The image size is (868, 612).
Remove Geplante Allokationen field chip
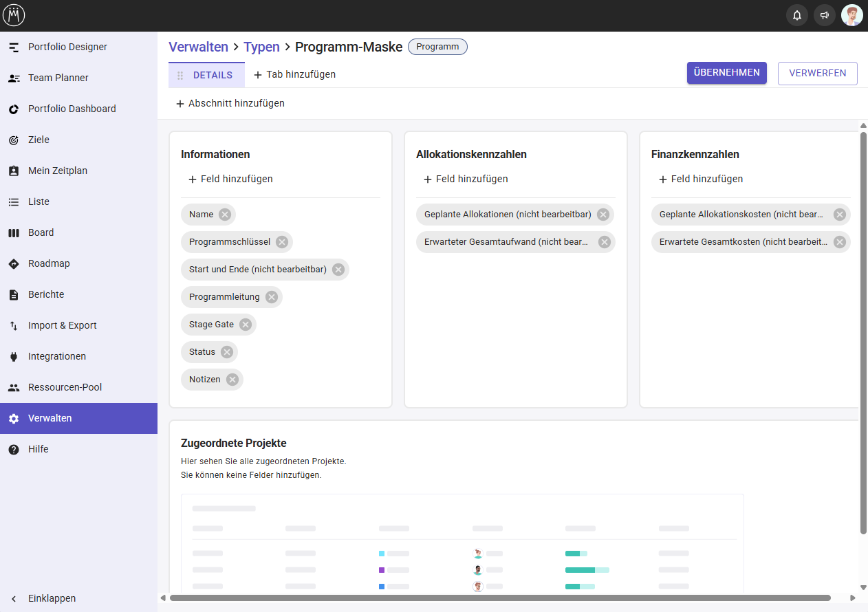[x=603, y=215]
